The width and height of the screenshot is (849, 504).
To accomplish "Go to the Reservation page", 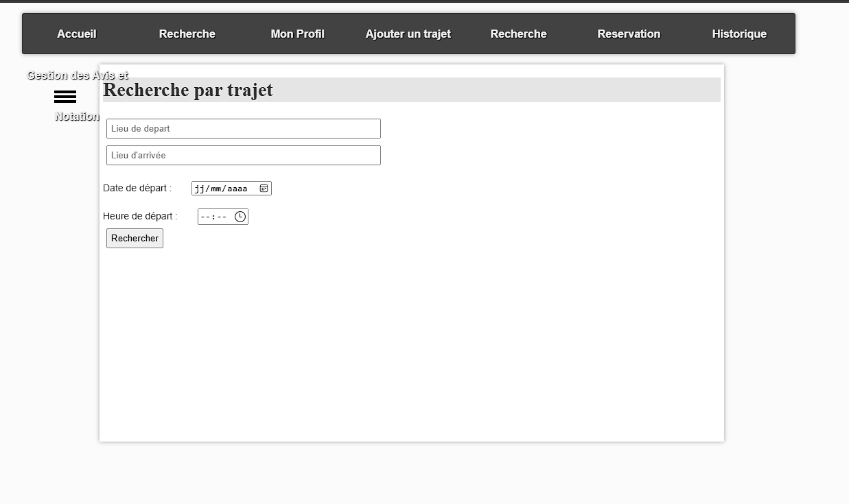I will pyautogui.click(x=629, y=34).
